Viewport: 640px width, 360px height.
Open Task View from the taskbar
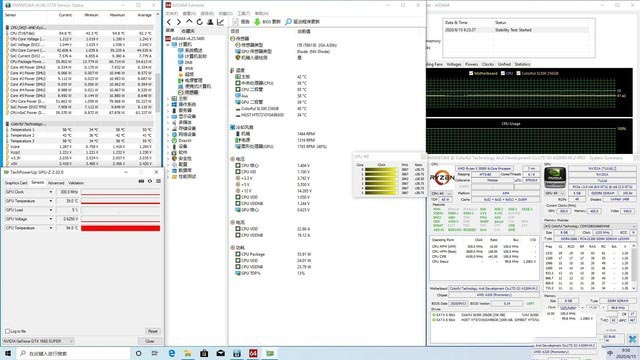click(x=155, y=353)
